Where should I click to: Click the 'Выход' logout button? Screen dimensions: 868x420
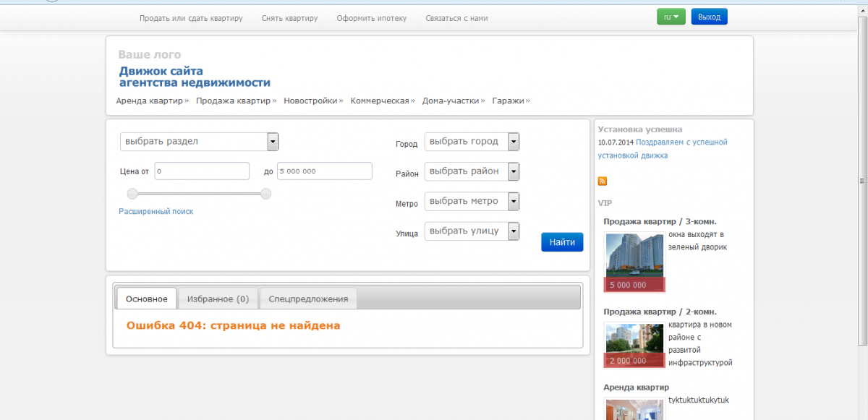709,17
